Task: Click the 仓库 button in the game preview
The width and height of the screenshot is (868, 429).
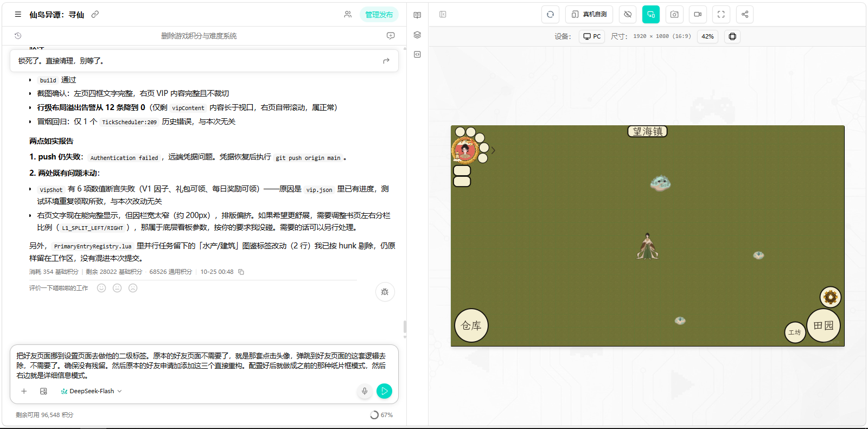Action: [x=471, y=325]
